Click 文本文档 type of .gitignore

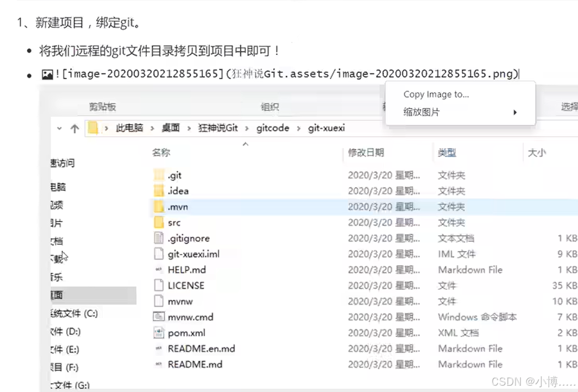click(456, 238)
